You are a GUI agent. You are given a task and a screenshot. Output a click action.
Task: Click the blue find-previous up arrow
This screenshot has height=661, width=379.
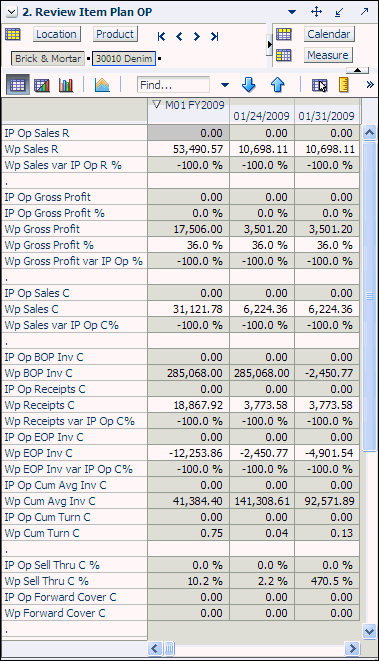[x=277, y=85]
